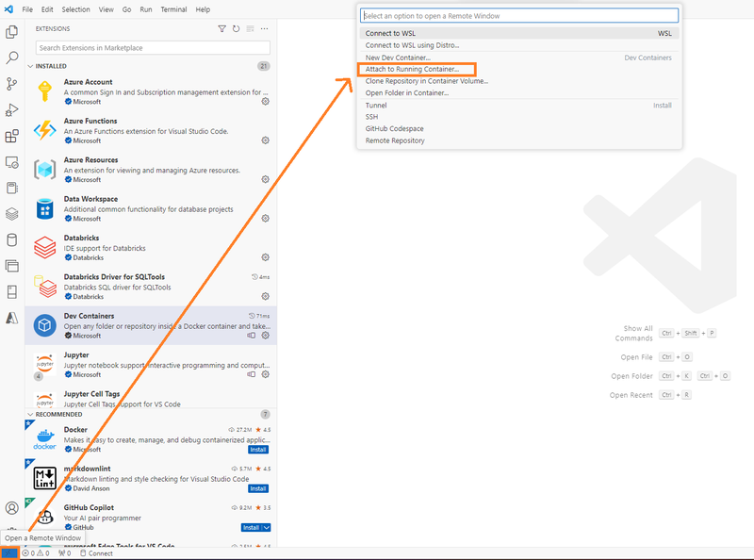
Task: Select Open Folder in Container option
Action: pos(519,92)
